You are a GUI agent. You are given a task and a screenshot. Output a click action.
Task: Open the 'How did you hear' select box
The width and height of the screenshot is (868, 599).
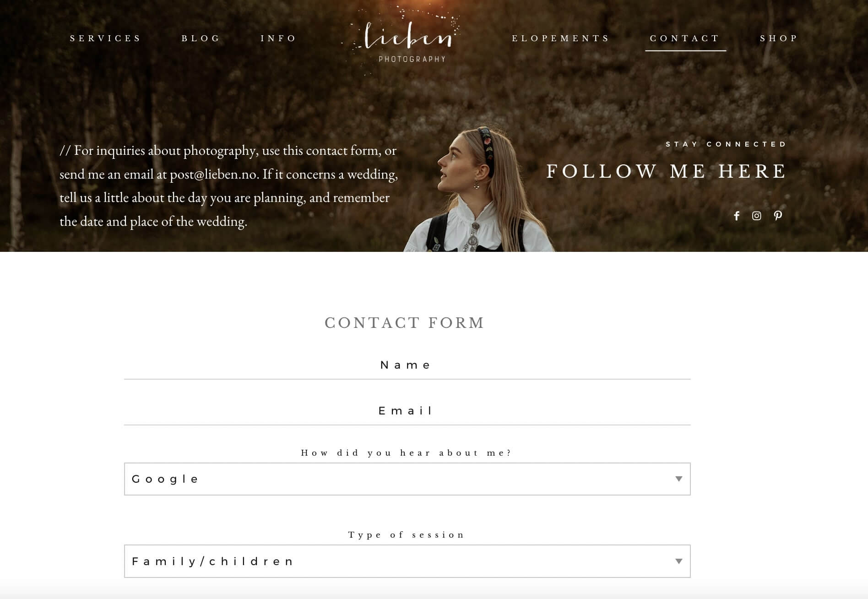[407, 479]
